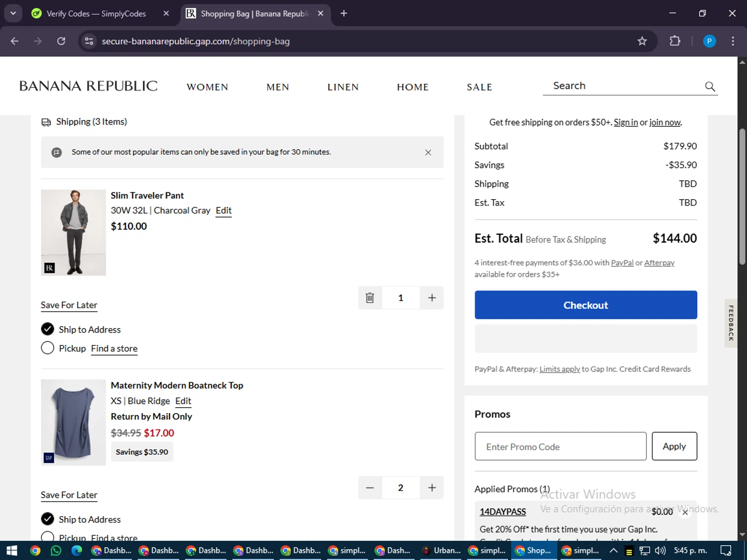The width and height of the screenshot is (747, 560).
Task: Select Ship to Address for Boatneck Top
Action: point(47,519)
